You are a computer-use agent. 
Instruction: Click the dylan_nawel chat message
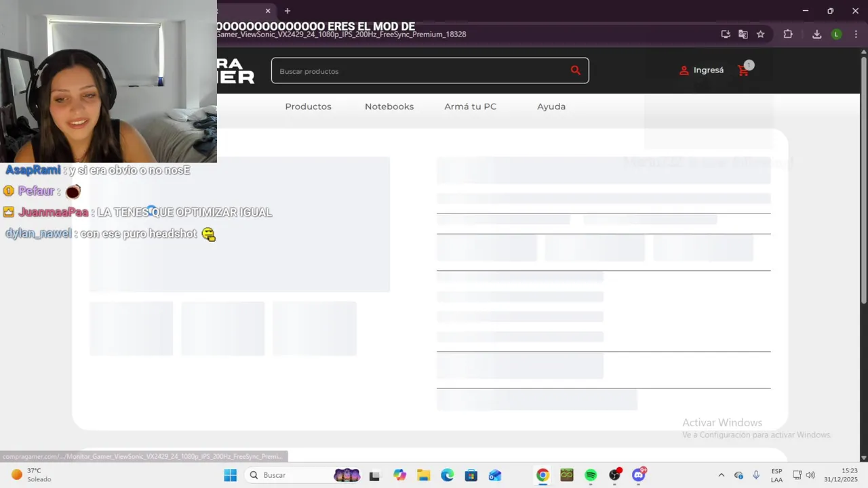[x=111, y=234]
